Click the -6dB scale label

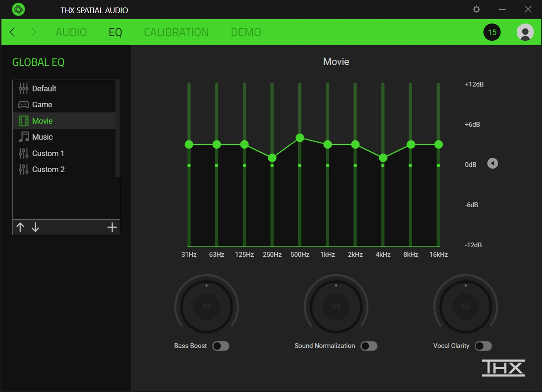pos(471,205)
